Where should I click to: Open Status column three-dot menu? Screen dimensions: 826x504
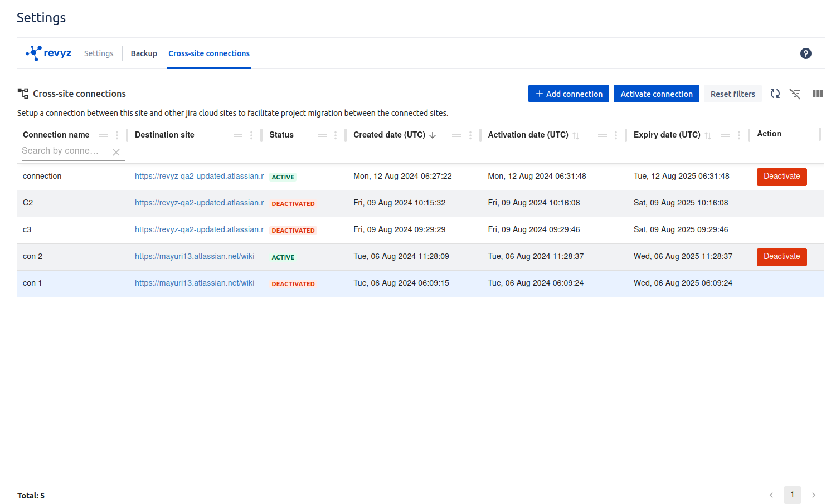tap(336, 135)
